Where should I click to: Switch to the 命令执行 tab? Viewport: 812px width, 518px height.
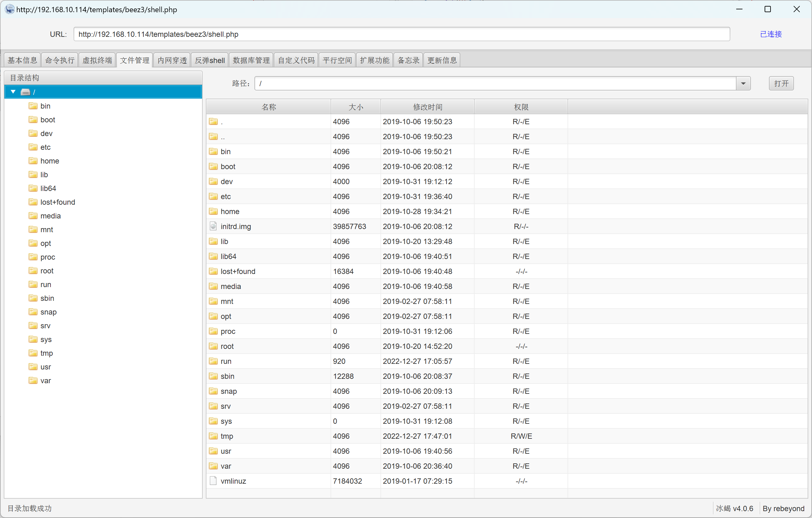60,60
